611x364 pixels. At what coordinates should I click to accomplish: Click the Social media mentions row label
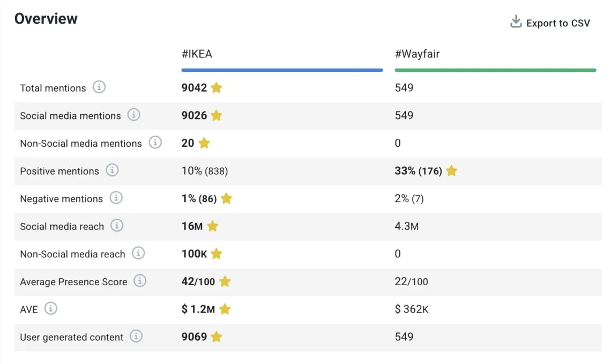point(71,116)
